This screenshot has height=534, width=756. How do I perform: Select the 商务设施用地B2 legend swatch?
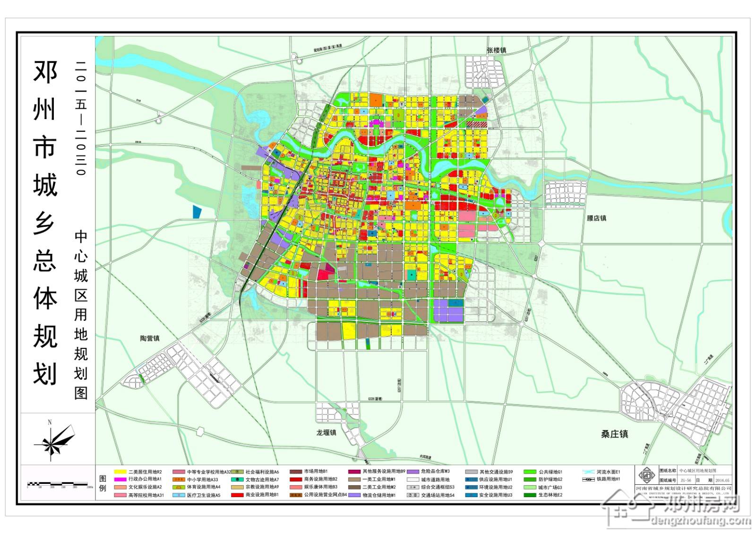click(296, 479)
